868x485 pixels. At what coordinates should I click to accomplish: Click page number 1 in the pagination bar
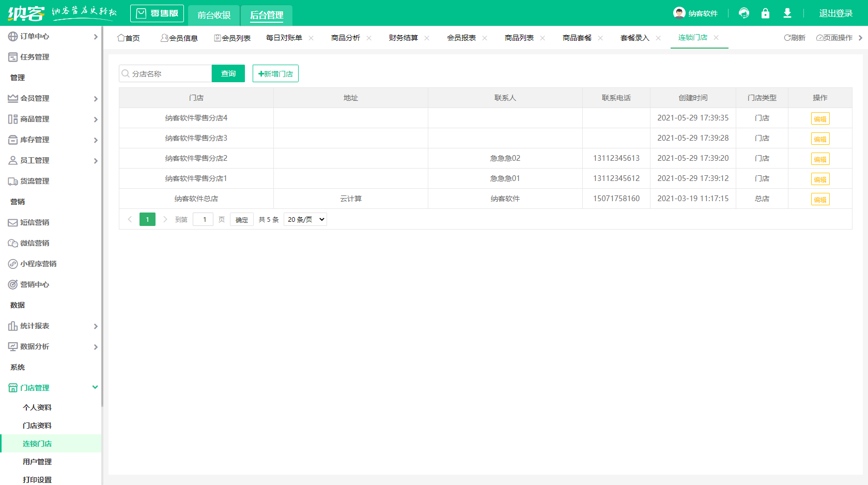pos(147,219)
